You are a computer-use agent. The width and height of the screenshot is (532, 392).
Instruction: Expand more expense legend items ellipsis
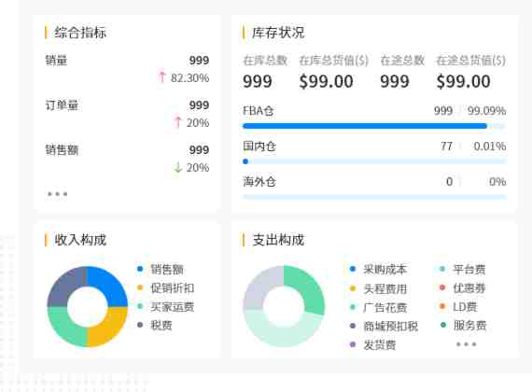click(466, 344)
